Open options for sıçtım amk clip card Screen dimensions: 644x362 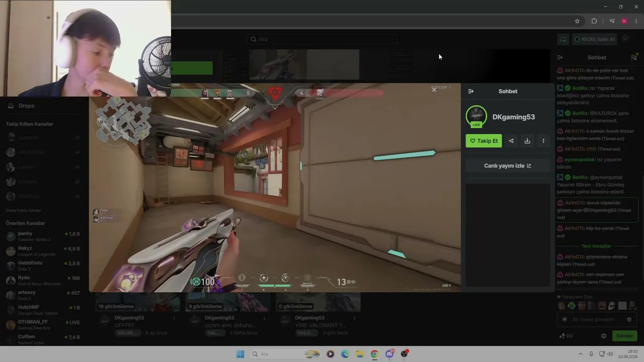(264, 318)
